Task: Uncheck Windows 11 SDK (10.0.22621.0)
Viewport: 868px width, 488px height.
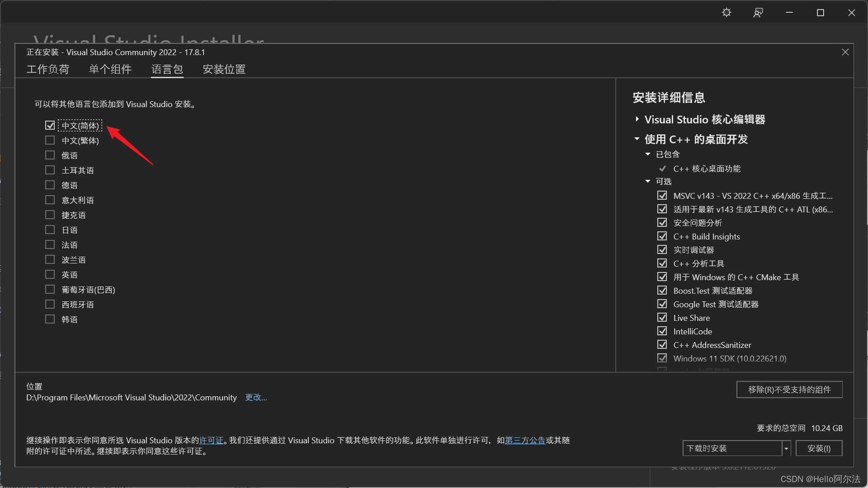Action: click(662, 358)
